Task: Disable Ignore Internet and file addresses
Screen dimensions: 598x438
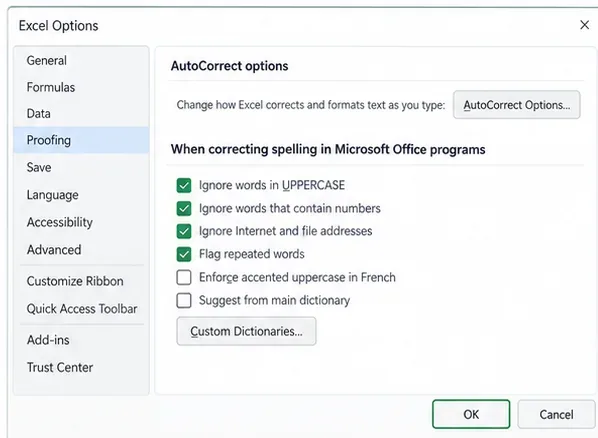Action: pos(184,231)
